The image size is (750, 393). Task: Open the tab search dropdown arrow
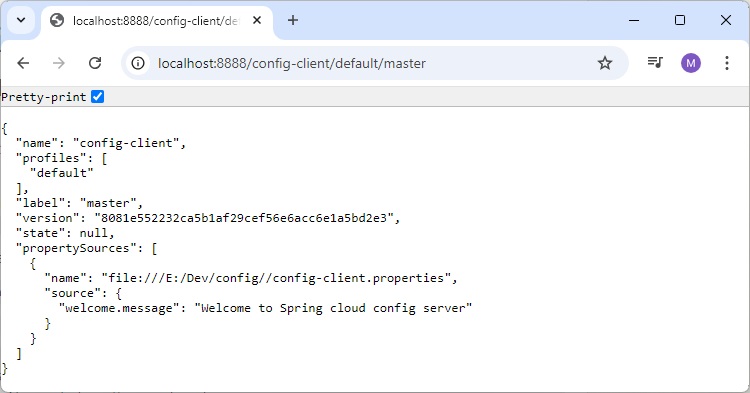[21, 21]
